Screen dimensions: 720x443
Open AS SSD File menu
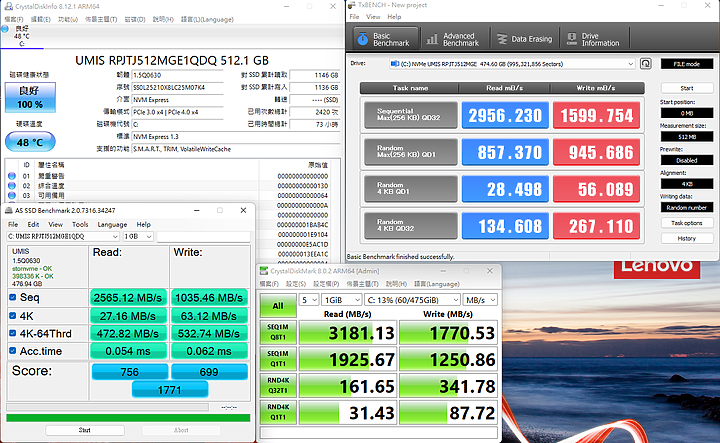click(13, 224)
